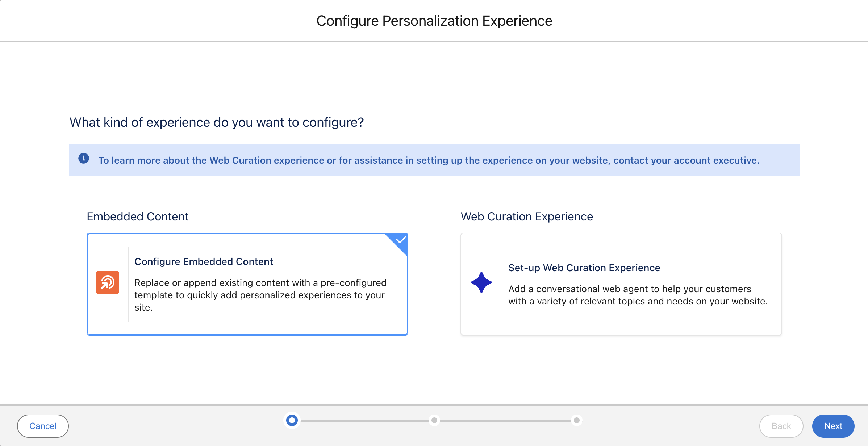Viewport: 868px width, 446px height.
Task: Click the first step indicator dot
Action: pyautogui.click(x=292, y=420)
